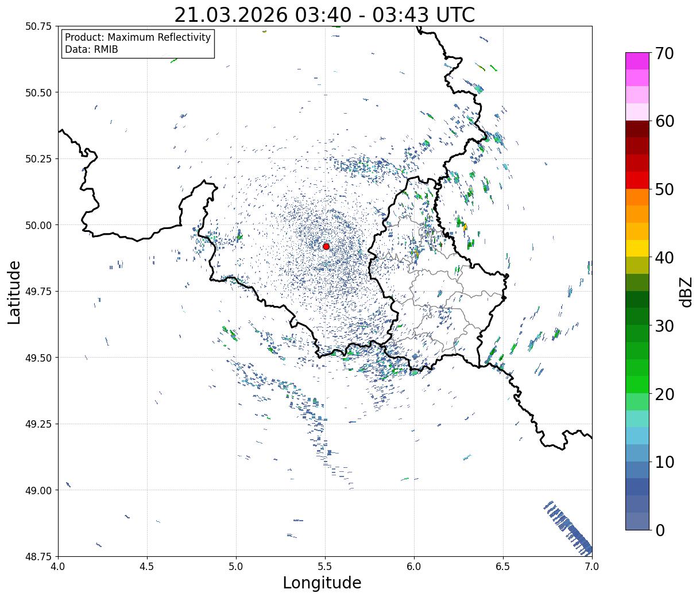Click the 'dBZ' colorbar label
This screenshot has width=700, height=597.
click(x=686, y=292)
